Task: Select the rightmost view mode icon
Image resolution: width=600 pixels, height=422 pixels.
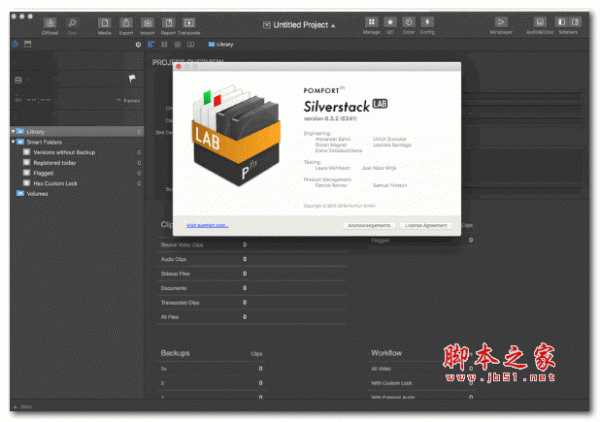Action: 191,44
